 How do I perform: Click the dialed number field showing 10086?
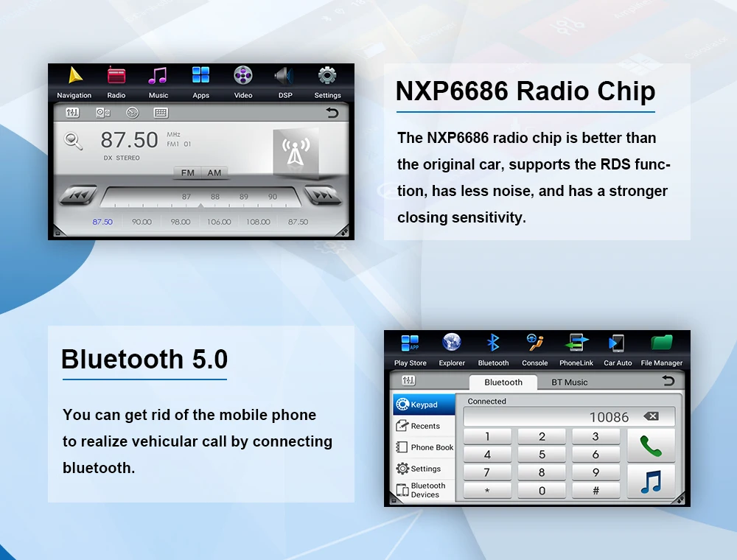(x=569, y=417)
